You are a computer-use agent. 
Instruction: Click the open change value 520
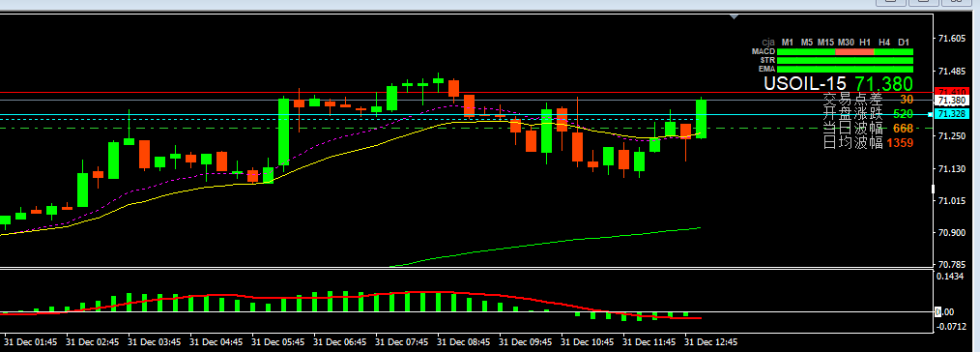click(903, 114)
